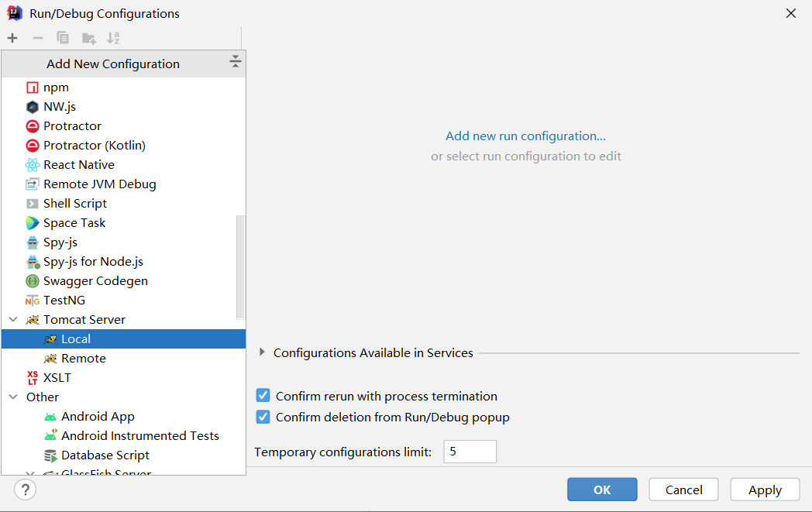812x512 pixels.
Task: Click the Move into new folder icon
Action: click(88, 38)
